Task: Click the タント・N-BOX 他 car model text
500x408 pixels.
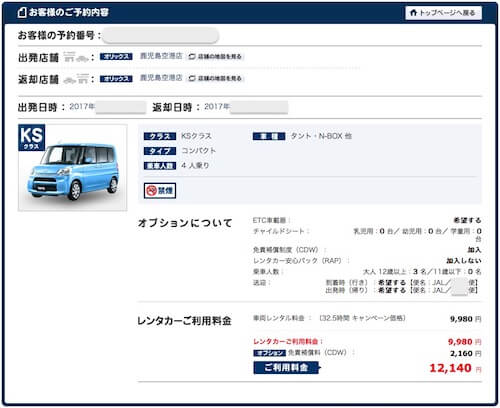Action: [321, 136]
